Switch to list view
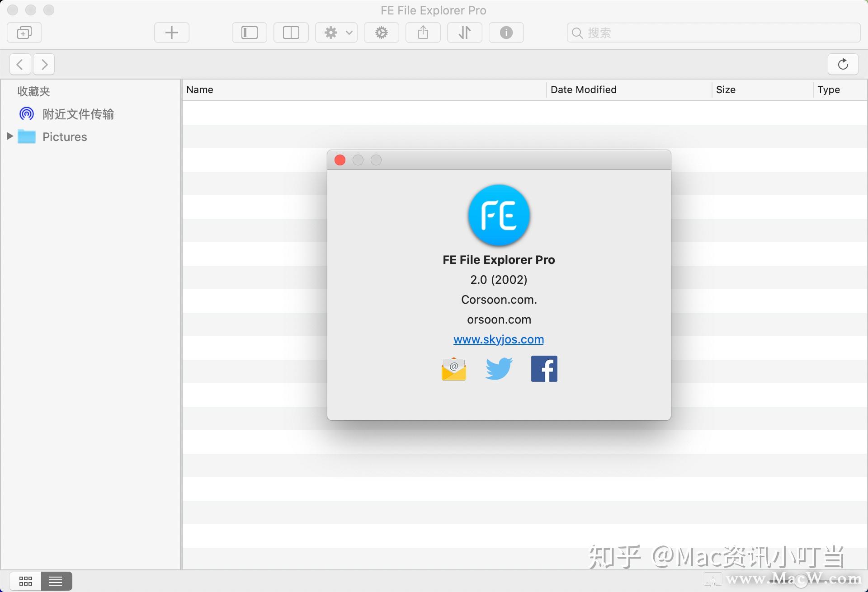This screenshot has width=868, height=592. pos(56,581)
